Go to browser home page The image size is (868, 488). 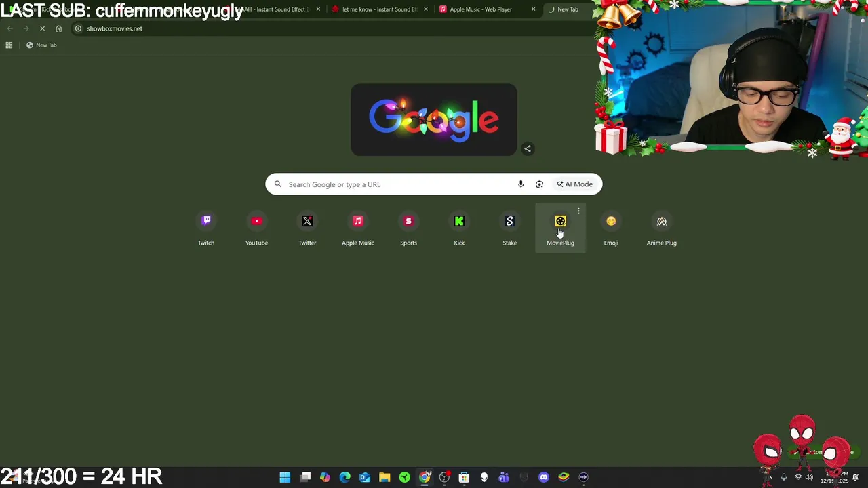tap(58, 28)
